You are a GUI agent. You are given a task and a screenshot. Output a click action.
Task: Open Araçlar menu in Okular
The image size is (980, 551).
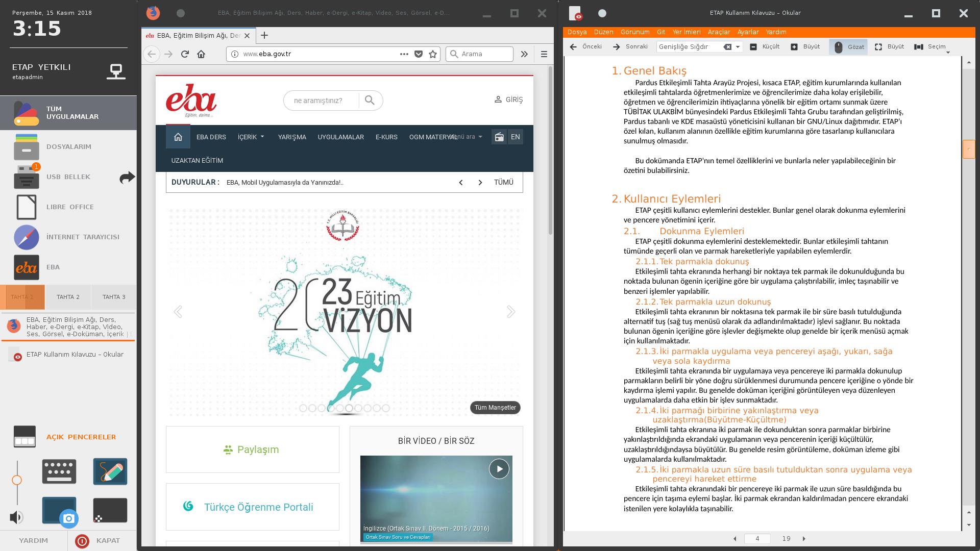coord(719,32)
